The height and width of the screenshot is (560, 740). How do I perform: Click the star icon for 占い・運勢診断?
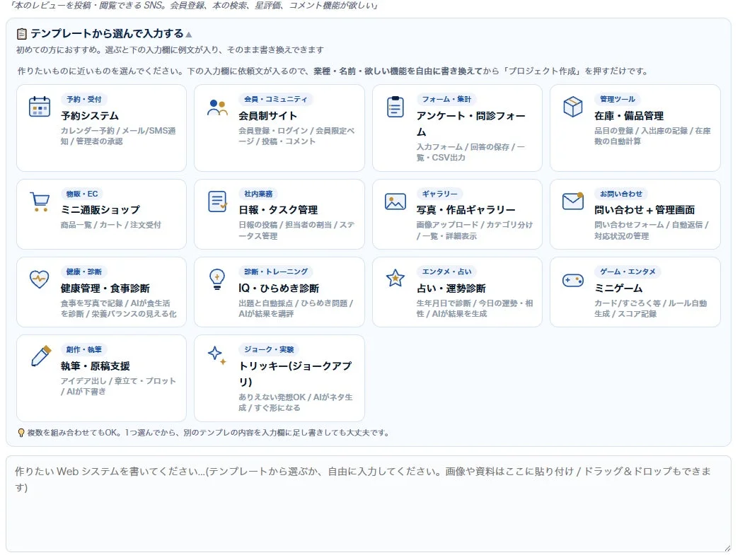pos(395,279)
